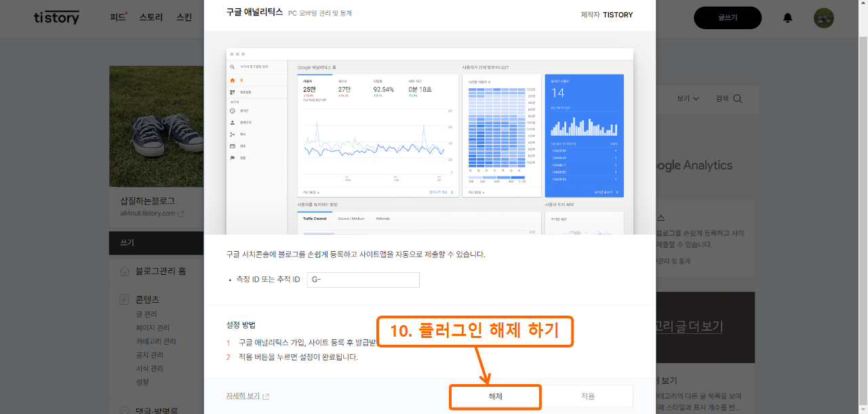The height and width of the screenshot is (414, 868).
Task: Click the external icon beside 자세히 보기
Action: point(266,396)
